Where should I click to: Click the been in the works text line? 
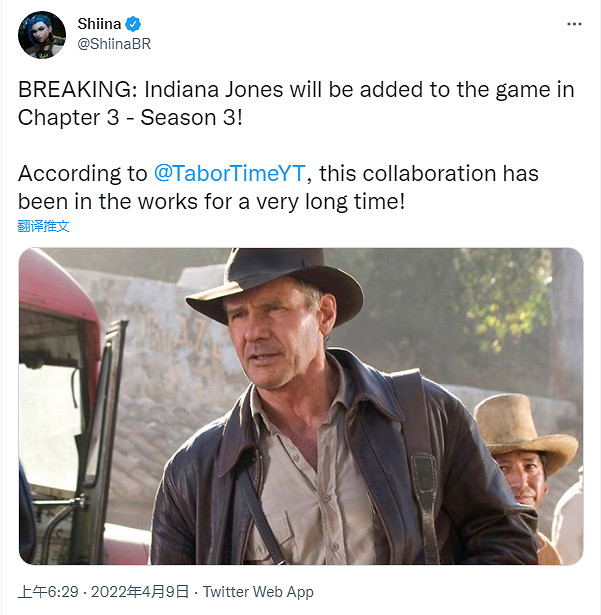[x=211, y=202]
